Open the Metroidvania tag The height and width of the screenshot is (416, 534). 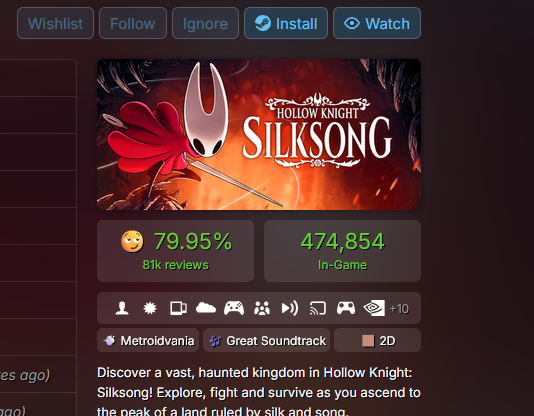[x=148, y=340]
